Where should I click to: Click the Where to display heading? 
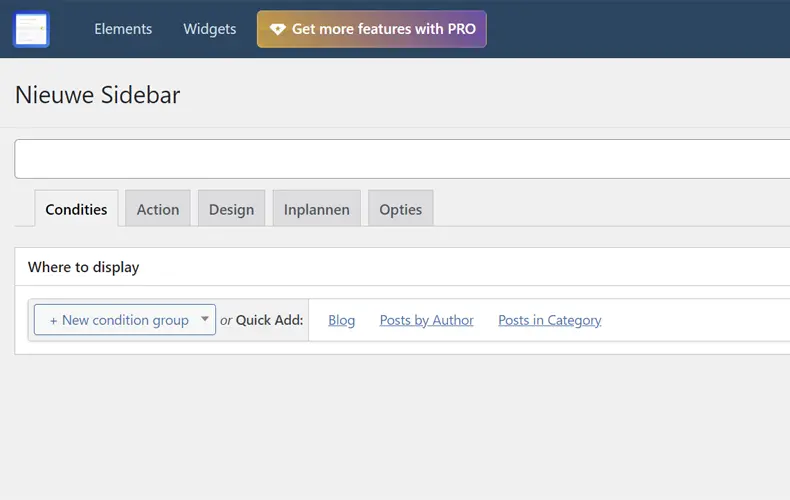pos(84,267)
